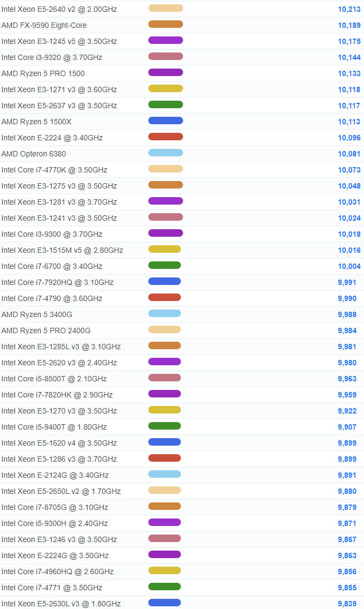Viewport: 364px width, 609px height.
Task: Click the 10,133 score value
Action: click(x=349, y=73)
